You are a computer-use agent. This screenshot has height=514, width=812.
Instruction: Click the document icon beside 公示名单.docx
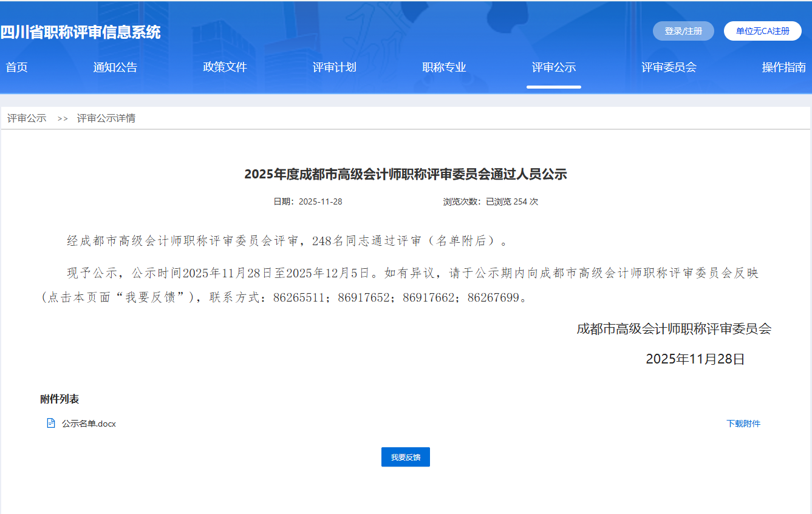(51, 423)
